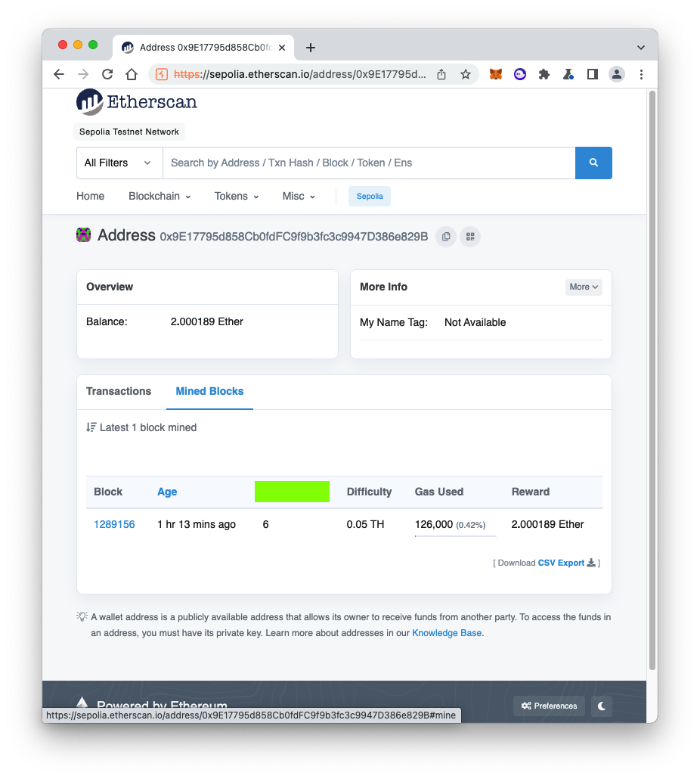Image resolution: width=700 pixels, height=779 pixels.
Task: Open the Knowledge Base link
Action: 447,633
